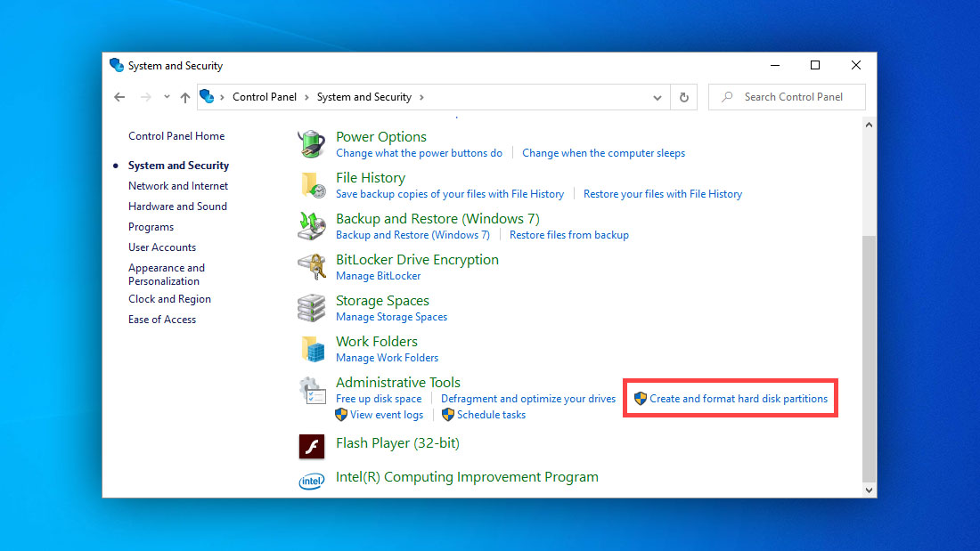Click Save backup copies with File History
This screenshot has width=980, height=551.
449,194
